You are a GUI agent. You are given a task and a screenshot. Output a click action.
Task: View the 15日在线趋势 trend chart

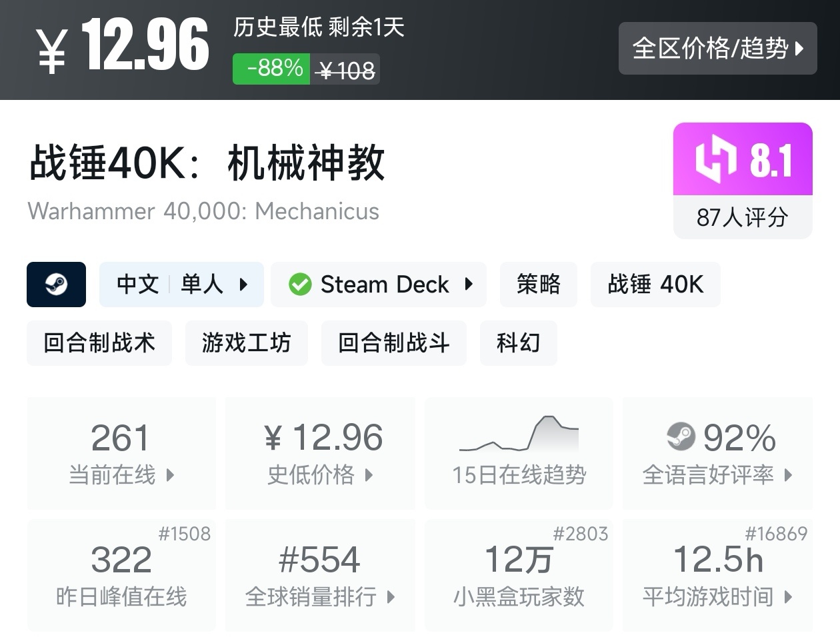(x=519, y=453)
